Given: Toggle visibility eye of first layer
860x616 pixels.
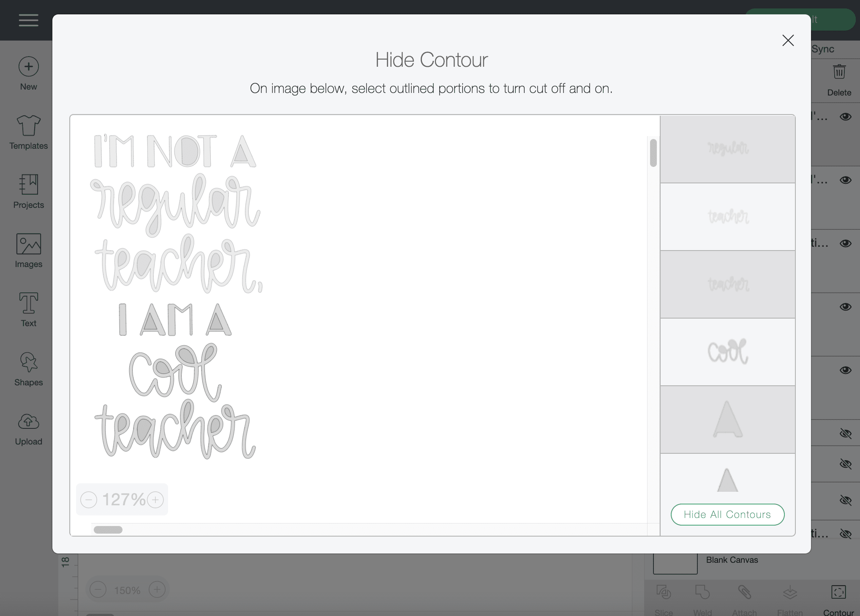Looking at the screenshot, I should [845, 117].
